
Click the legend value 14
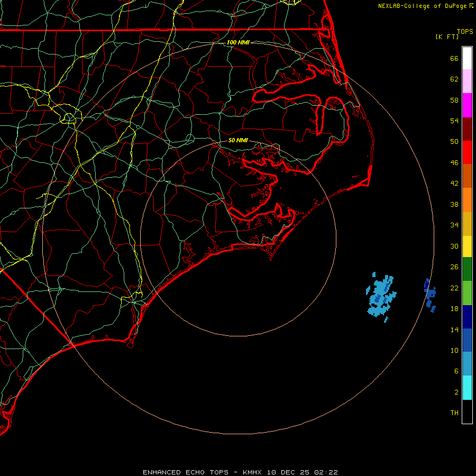coord(454,329)
